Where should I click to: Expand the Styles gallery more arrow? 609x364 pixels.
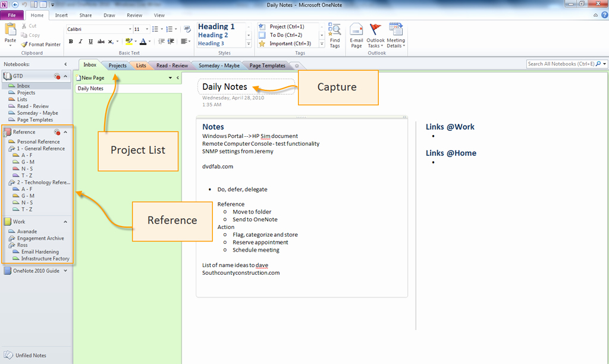pos(249,43)
